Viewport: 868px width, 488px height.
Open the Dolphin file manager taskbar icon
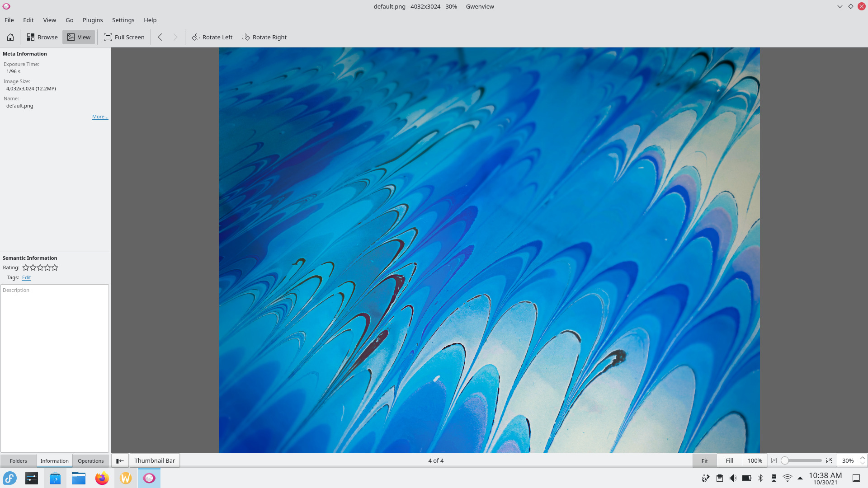tap(79, 478)
